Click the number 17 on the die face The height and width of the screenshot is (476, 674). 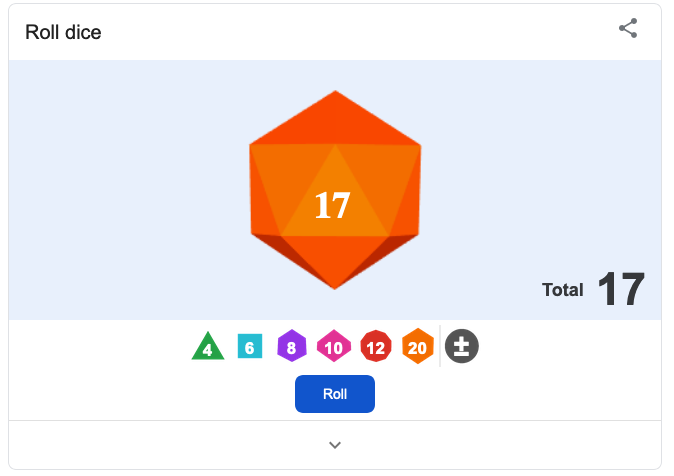coord(332,205)
